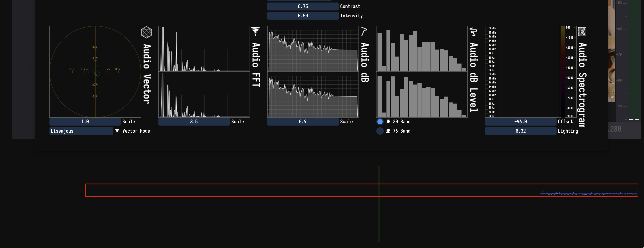Click the Lighting slider at 0.32

pyautogui.click(x=520, y=131)
